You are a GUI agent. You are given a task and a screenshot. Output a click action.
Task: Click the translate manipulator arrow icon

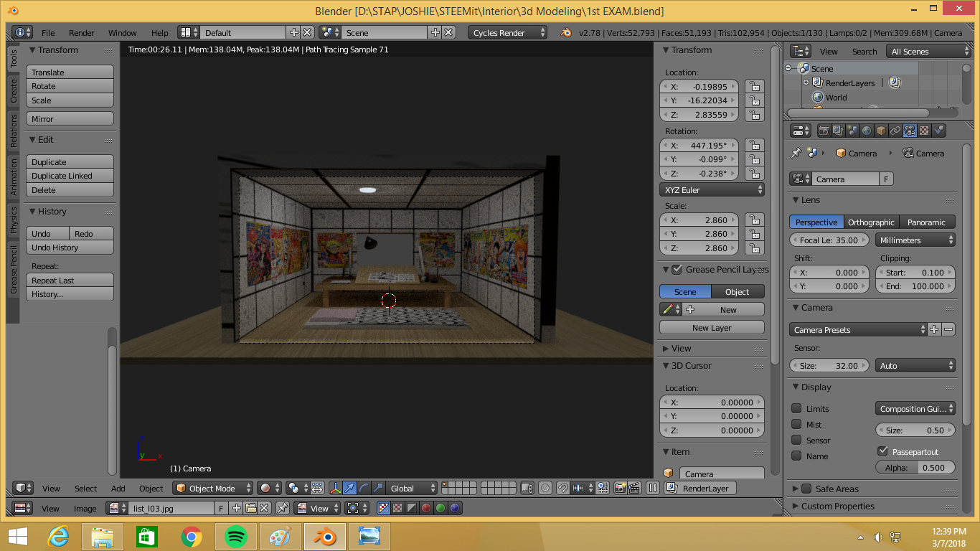coord(349,488)
